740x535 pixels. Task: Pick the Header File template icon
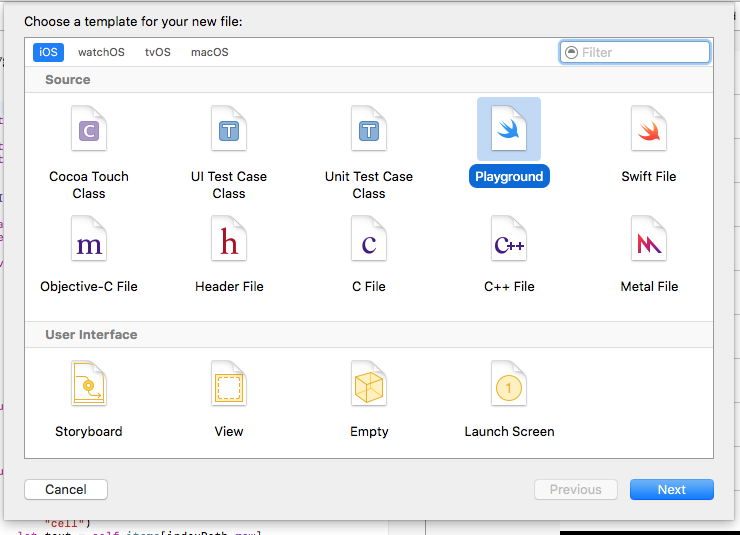pos(229,240)
